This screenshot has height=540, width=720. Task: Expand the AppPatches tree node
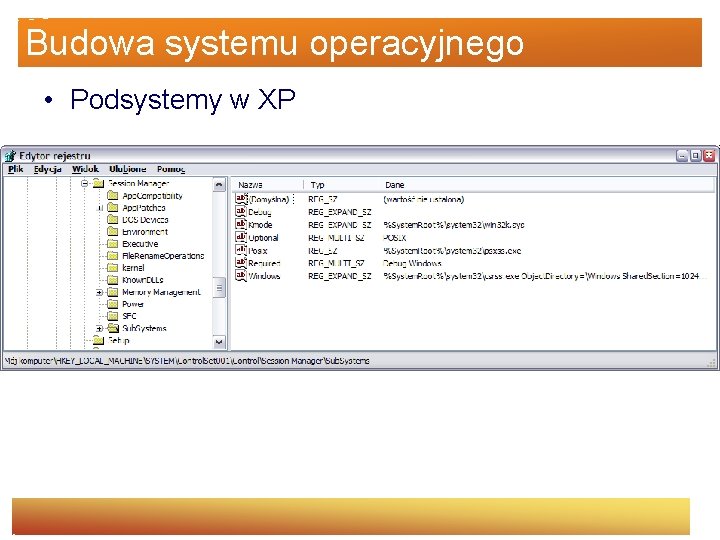pos(99,208)
